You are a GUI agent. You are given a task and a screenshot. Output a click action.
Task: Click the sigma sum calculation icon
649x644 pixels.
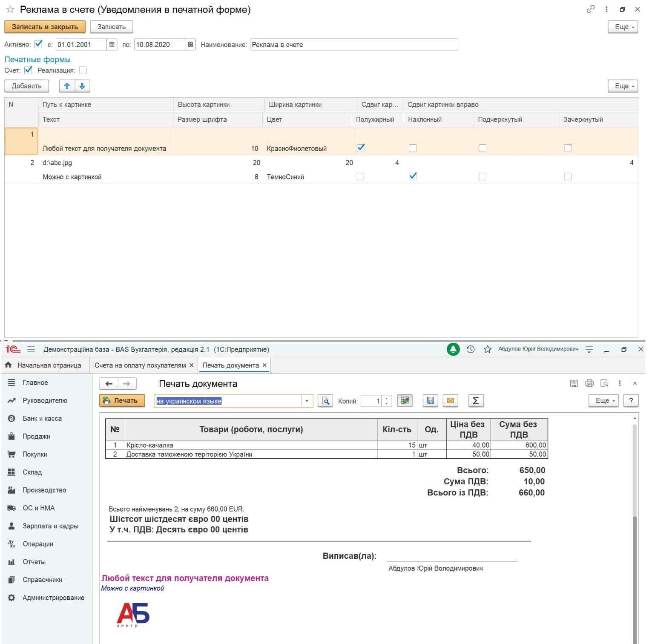click(x=476, y=401)
